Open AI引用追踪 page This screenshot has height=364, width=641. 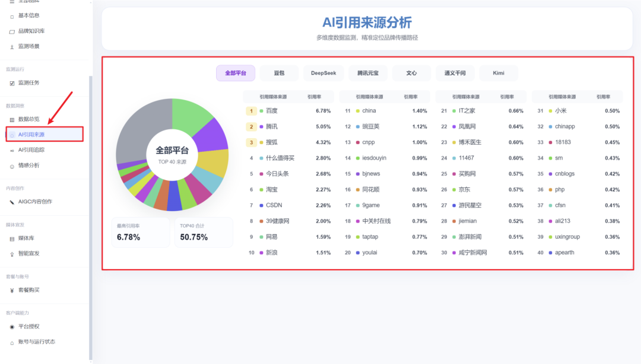click(x=31, y=150)
